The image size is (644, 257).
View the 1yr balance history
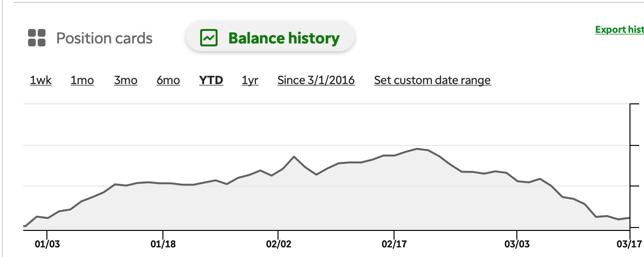250,80
